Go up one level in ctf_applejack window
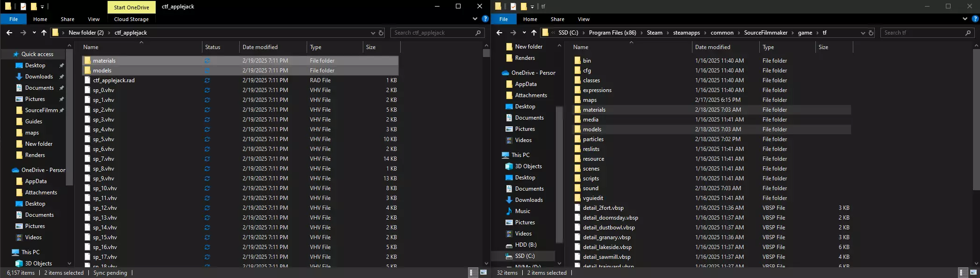The image size is (980, 278). click(44, 33)
